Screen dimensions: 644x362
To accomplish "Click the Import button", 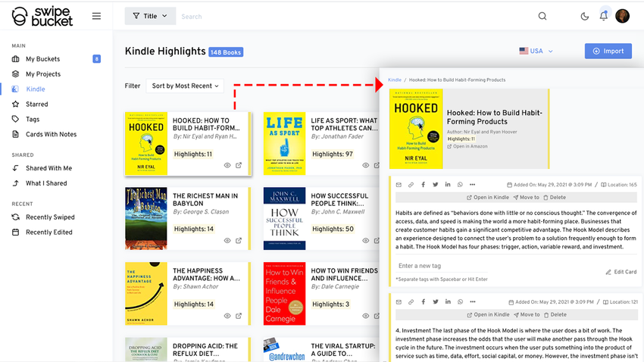I will tap(608, 51).
